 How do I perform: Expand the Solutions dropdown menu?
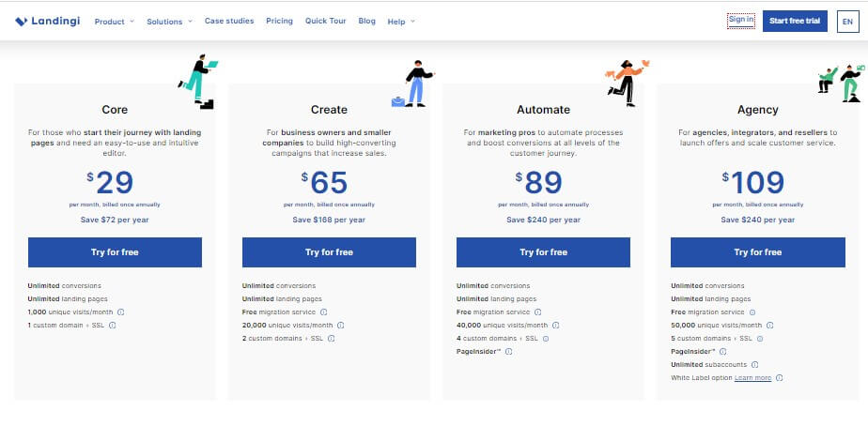pyautogui.click(x=169, y=22)
